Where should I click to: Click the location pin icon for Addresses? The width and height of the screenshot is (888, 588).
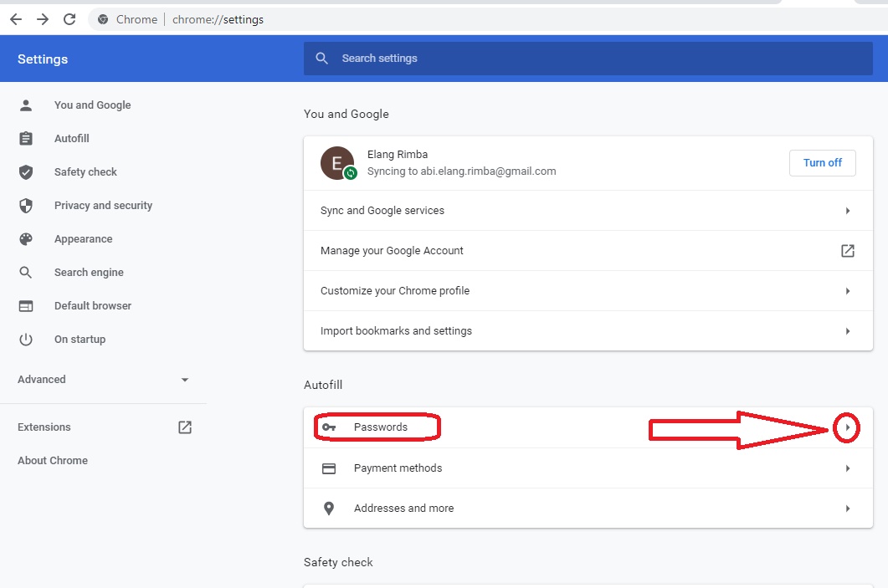tap(329, 509)
